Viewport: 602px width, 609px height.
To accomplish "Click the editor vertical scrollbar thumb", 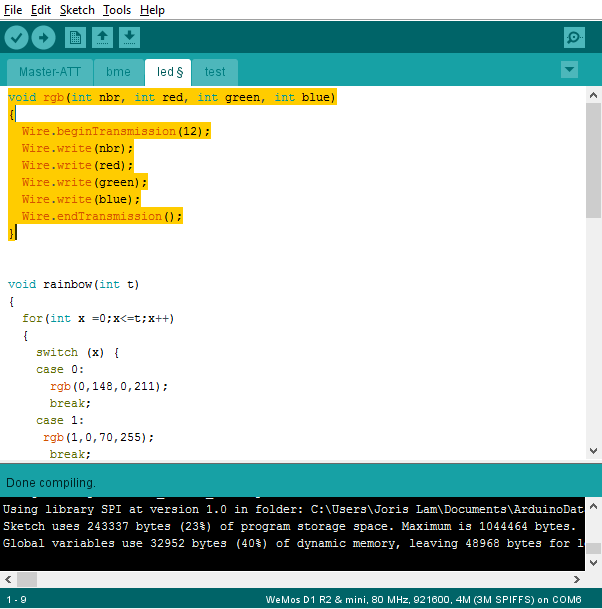I will 593,160.
